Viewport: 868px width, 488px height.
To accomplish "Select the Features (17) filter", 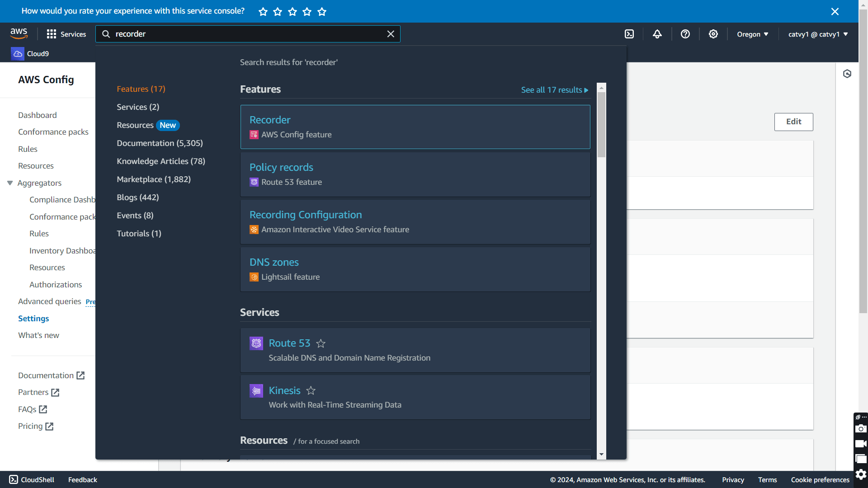I will (141, 89).
